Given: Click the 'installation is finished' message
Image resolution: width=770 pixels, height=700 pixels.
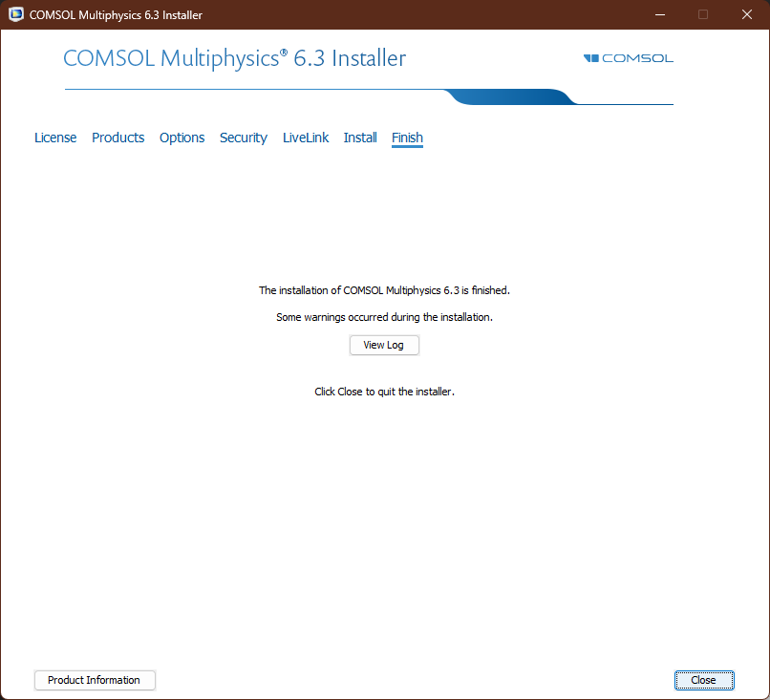Looking at the screenshot, I should click(x=384, y=290).
